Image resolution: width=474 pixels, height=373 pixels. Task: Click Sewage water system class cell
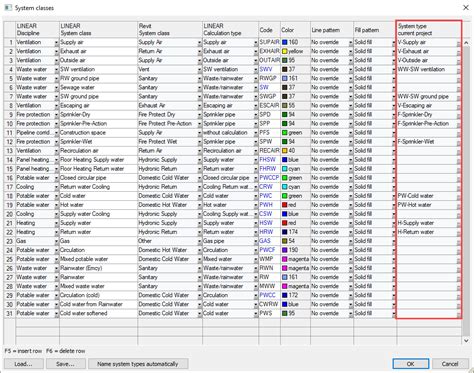(x=98, y=87)
